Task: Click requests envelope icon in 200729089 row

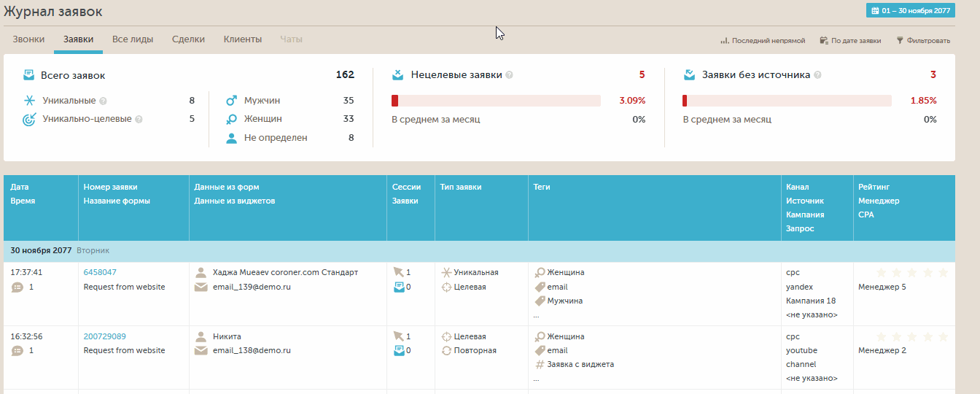Action: click(x=399, y=351)
